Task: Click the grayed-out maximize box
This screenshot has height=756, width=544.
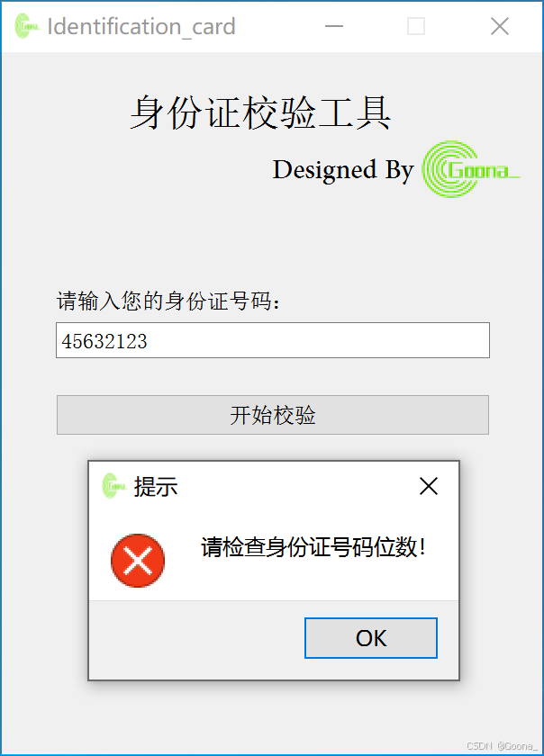Action: (416, 26)
